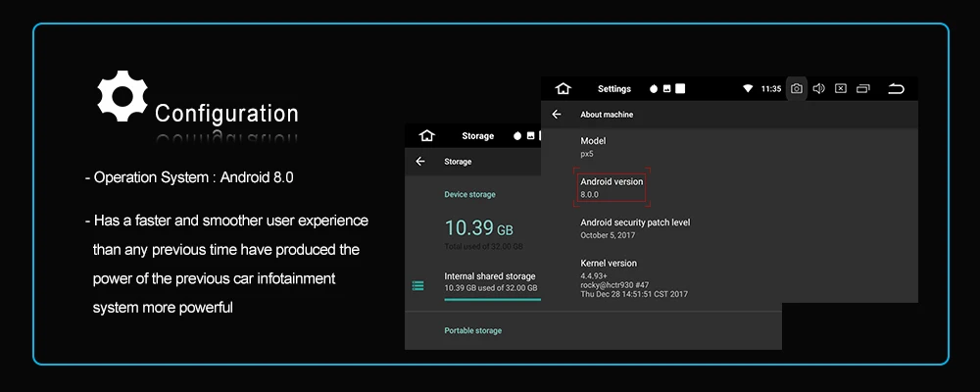980x392 pixels.
Task: Tap the round notification dot in the Storage bar
Action: coord(517,135)
